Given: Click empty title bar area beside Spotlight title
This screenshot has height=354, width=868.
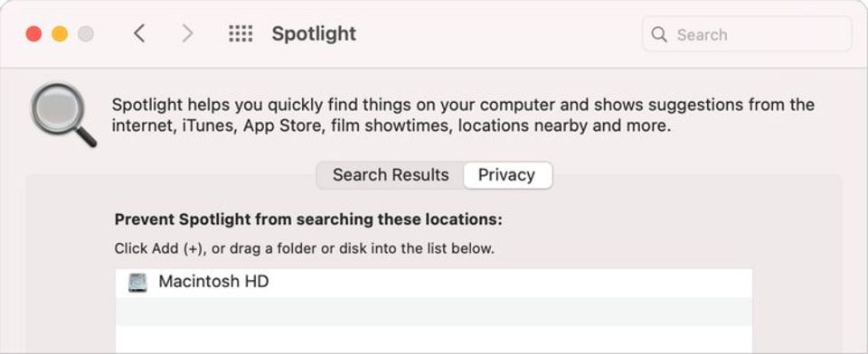Looking at the screenshot, I should pos(498,33).
